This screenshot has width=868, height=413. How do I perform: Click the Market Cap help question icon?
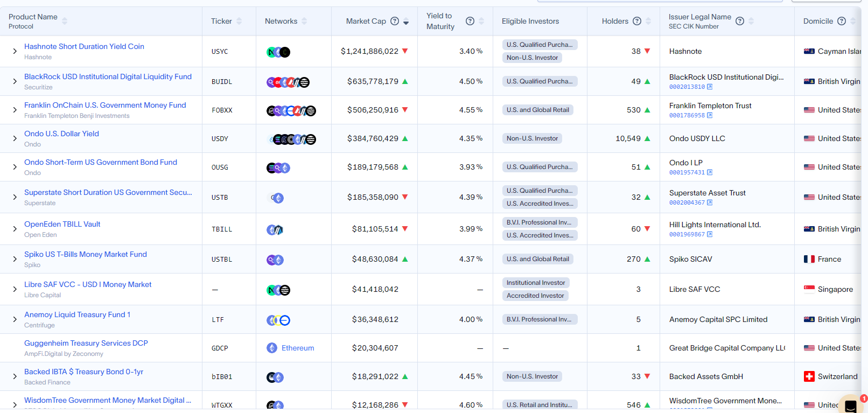tap(395, 21)
